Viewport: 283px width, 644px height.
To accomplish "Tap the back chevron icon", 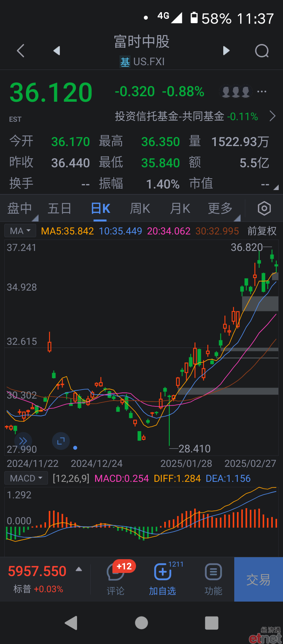I will tap(20, 51).
